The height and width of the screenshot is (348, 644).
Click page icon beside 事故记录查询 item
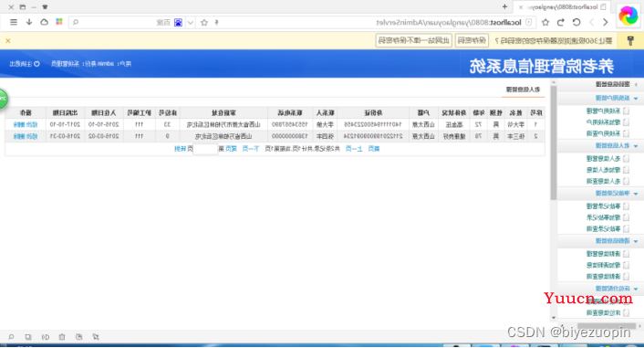[627, 228]
